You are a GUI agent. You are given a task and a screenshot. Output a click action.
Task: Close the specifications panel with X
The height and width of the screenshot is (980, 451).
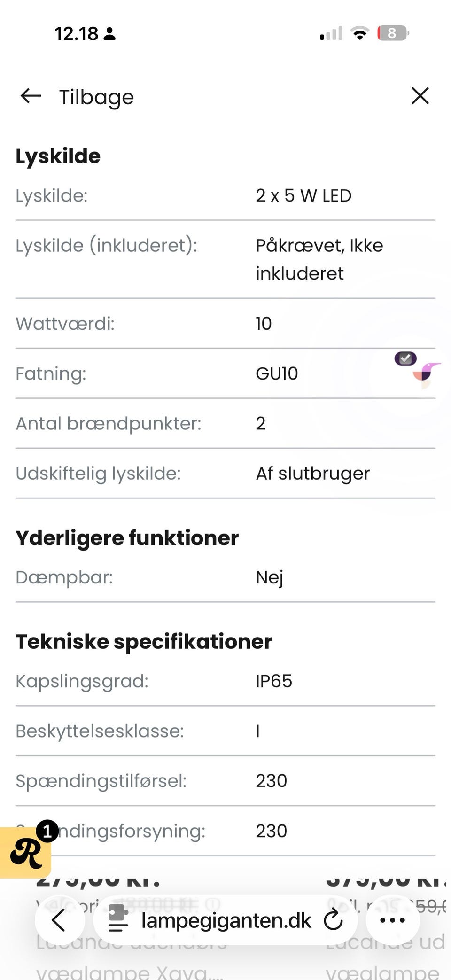420,96
